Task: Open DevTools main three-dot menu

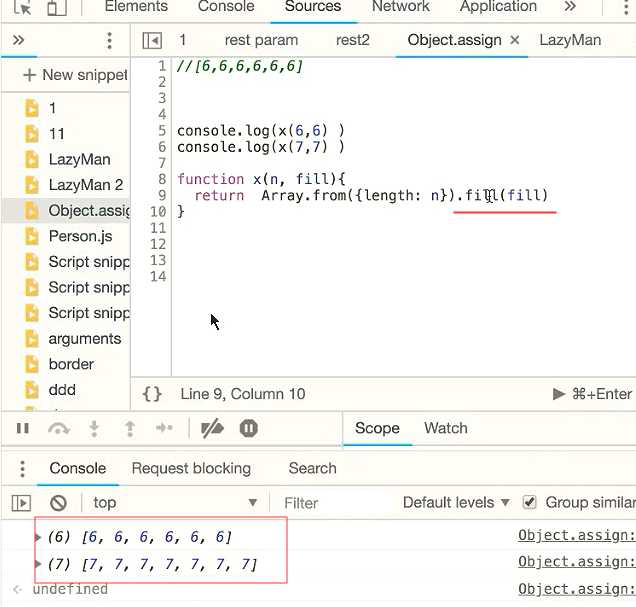Action: [626, 6]
